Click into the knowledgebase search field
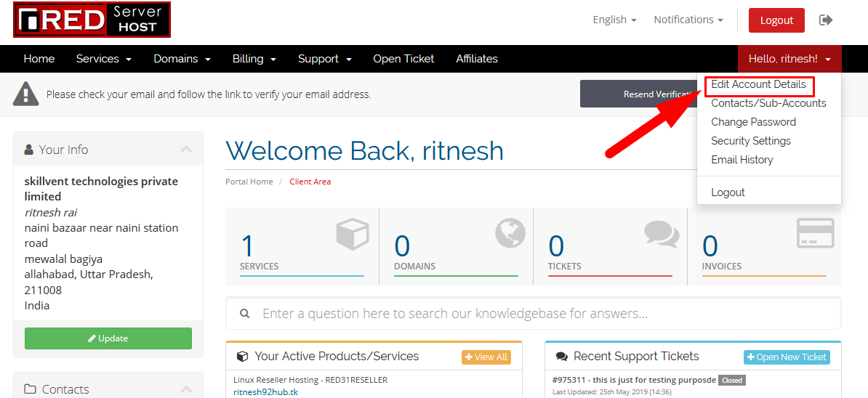This screenshot has height=398, width=868. (533, 314)
